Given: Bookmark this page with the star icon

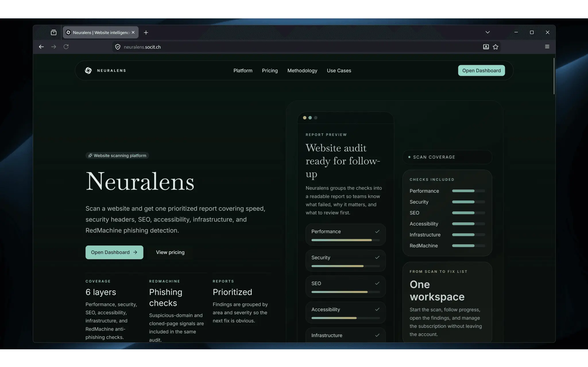Looking at the screenshot, I should pyautogui.click(x=496, y=47).
